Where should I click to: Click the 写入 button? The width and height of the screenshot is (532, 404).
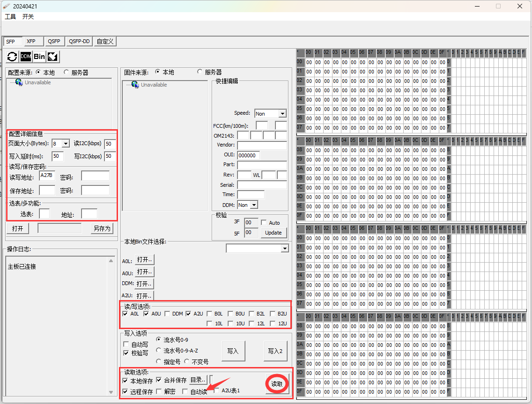pyautogui.click(x=233, y=351)
